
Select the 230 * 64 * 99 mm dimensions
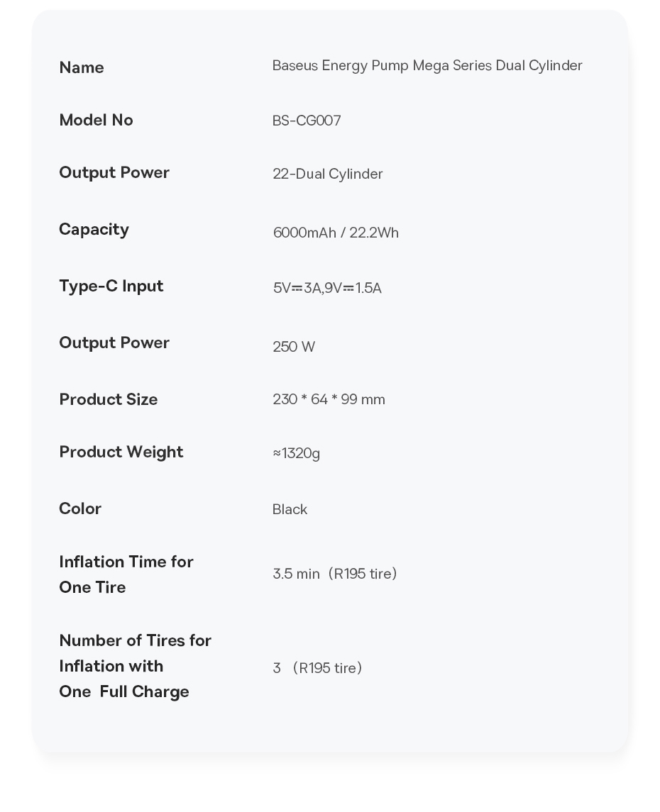coord(329,400)
